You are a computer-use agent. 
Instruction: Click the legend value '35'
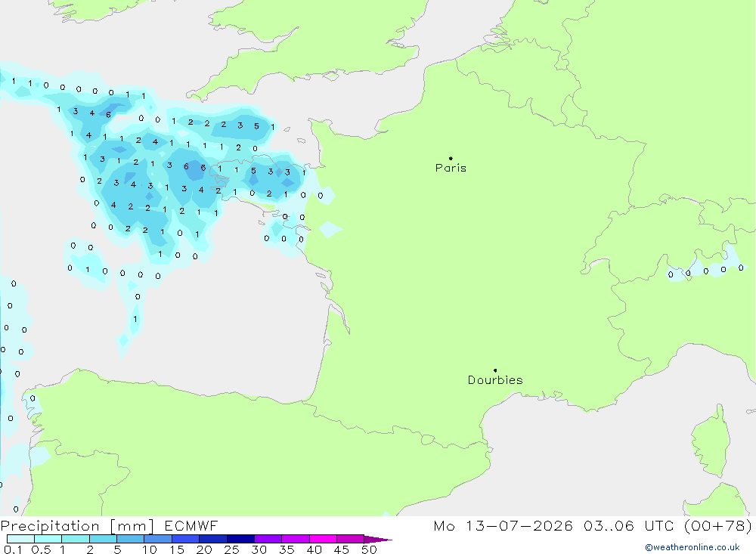click(287, 549)
